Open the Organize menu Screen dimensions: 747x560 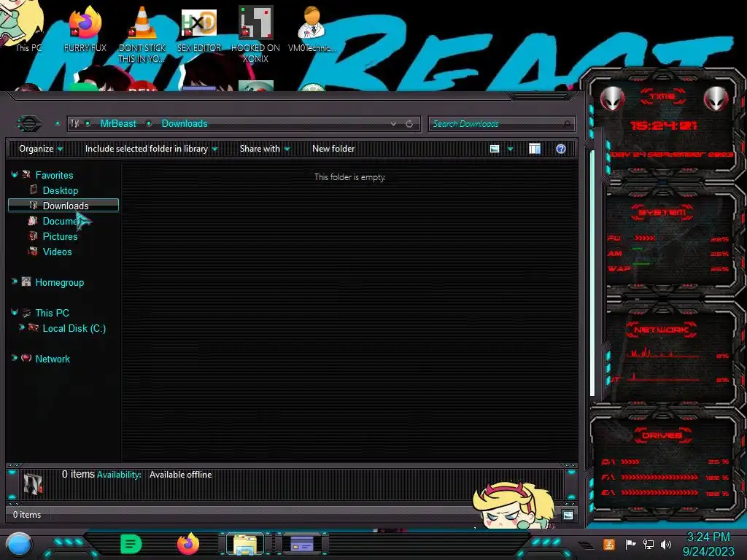pos(41,149)
